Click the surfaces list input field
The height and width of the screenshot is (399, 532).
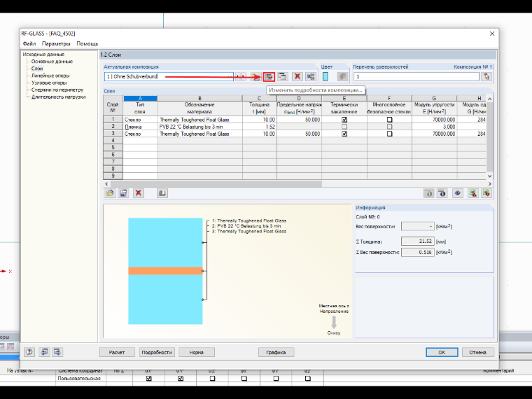click(416, 77)
